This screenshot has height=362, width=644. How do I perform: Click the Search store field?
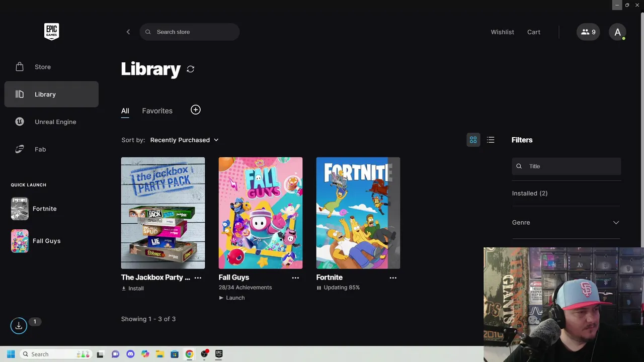point(190,32)
